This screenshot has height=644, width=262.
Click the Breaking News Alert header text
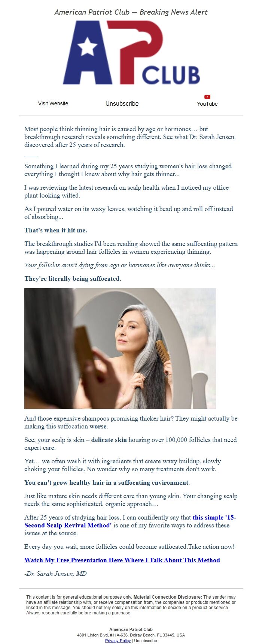coord(174,12)
